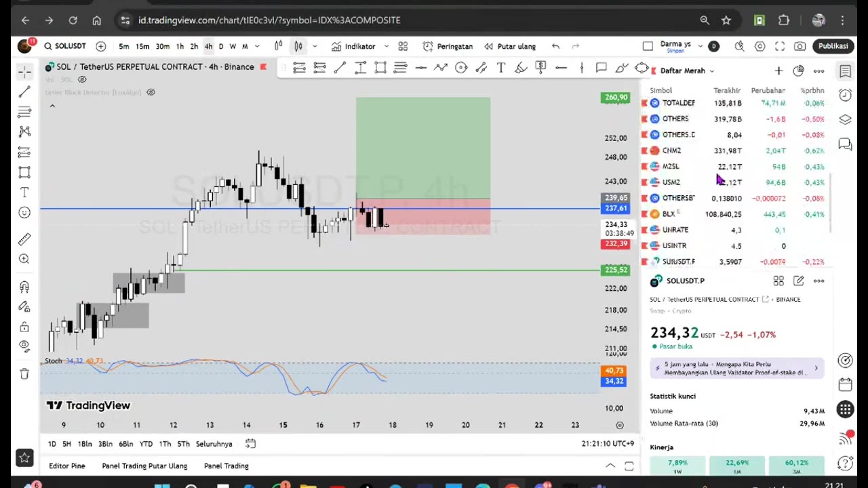Expand indicator favorites chevron next to Indikator
The height and width of the screenshot is (488, 868).
click(x=387, y=46)
